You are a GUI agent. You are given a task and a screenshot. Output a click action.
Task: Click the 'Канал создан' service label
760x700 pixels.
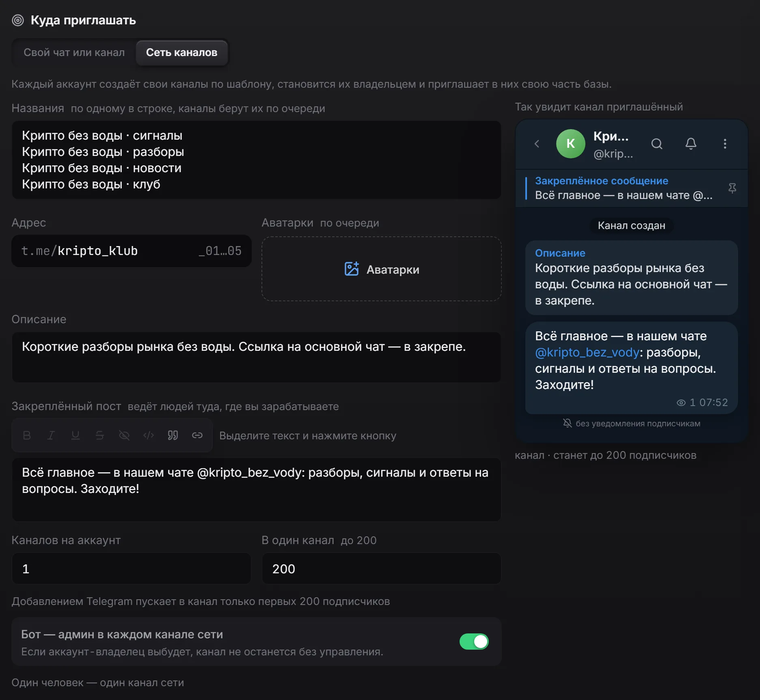tap(631, 225)
